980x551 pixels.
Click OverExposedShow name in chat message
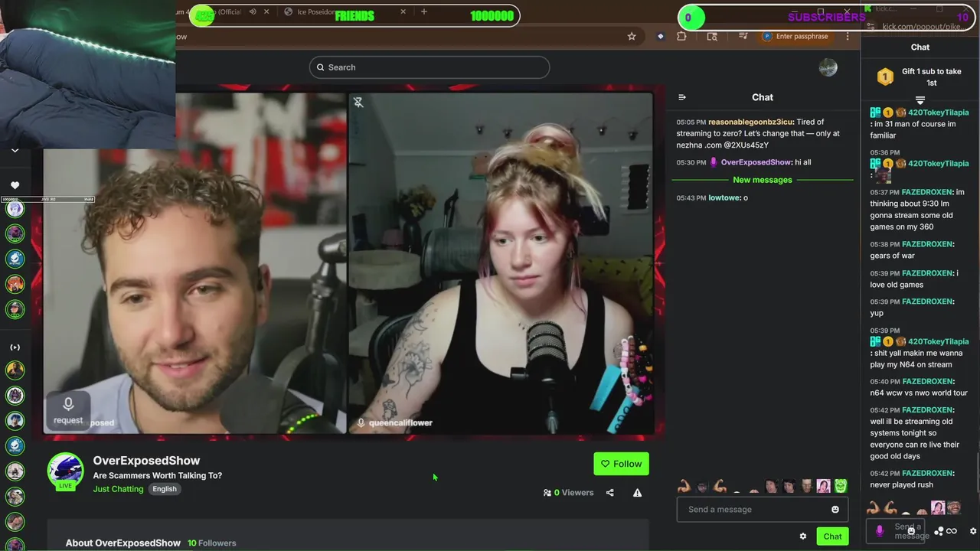click(756, 162)
